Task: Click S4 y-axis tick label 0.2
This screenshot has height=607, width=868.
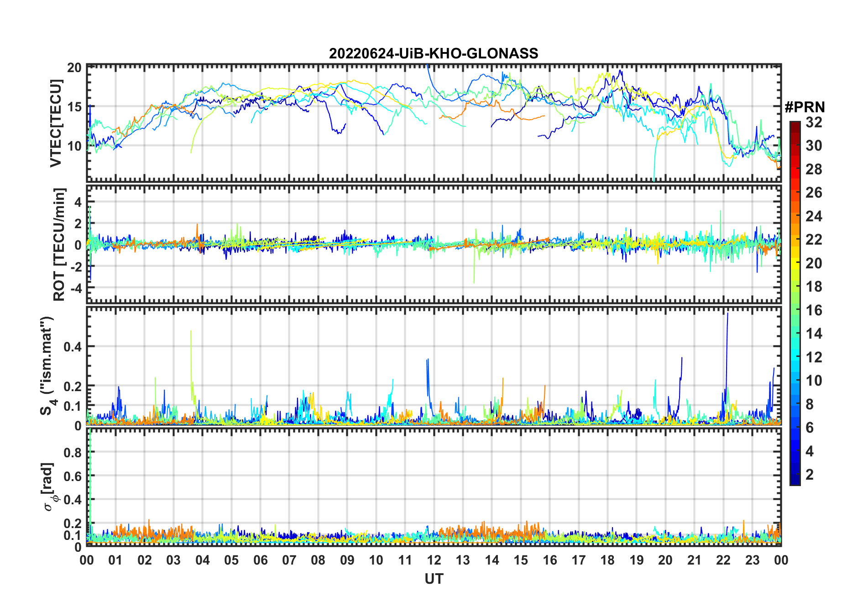Action: [x=73, y=386]
